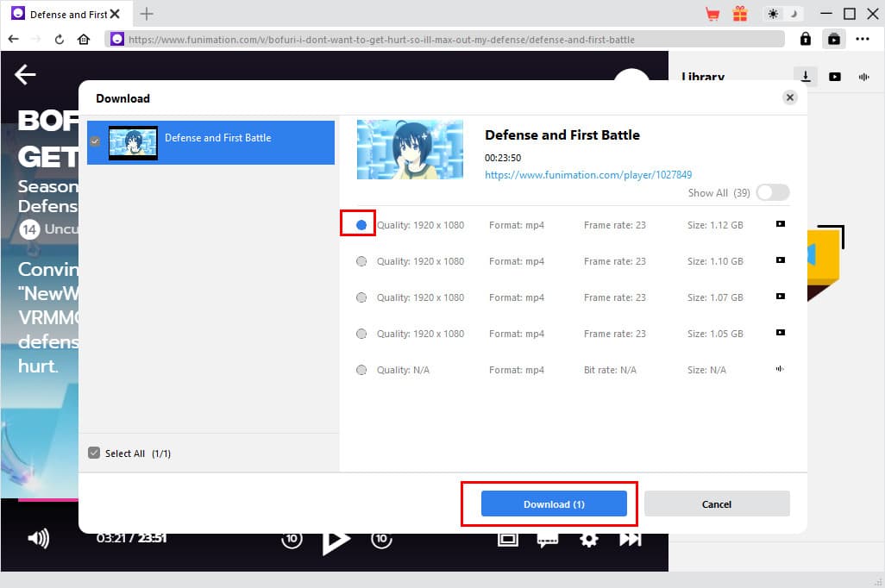This screenshot has height=588, width=885.
Task: Select the Defense and First Battle thumbnail
Action: 132,142
